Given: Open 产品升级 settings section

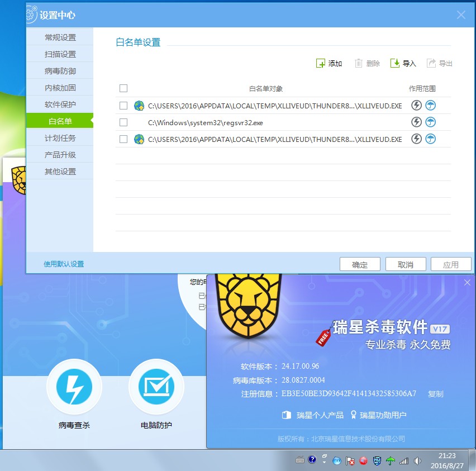Looking at the screenshot, I should click(60, 155).
